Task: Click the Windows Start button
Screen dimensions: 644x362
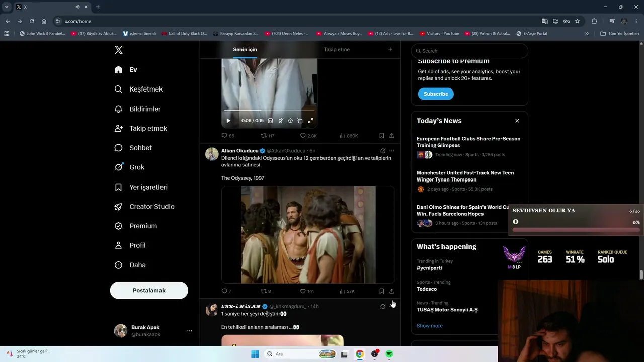Action: (x=255, y=354)
